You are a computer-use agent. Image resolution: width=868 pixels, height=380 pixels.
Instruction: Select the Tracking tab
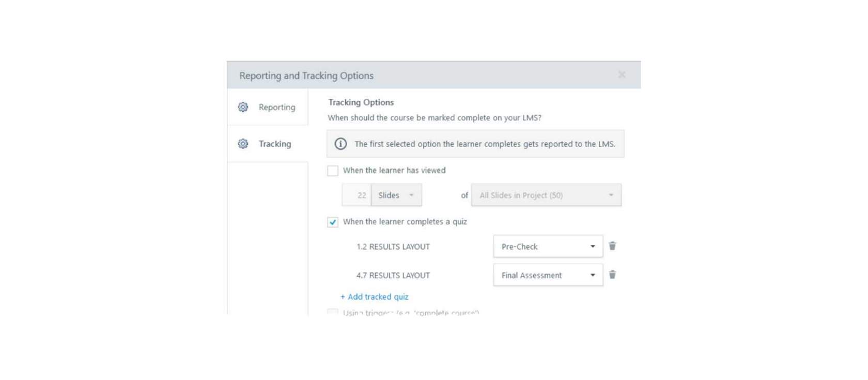pyautogui.click(x=268, y=144)
